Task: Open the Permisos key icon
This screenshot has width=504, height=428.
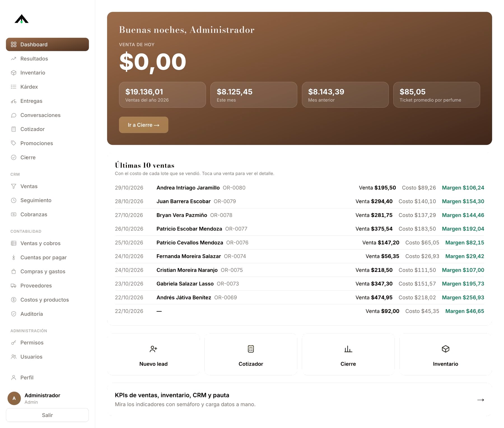Action: (x=13, y=343)
